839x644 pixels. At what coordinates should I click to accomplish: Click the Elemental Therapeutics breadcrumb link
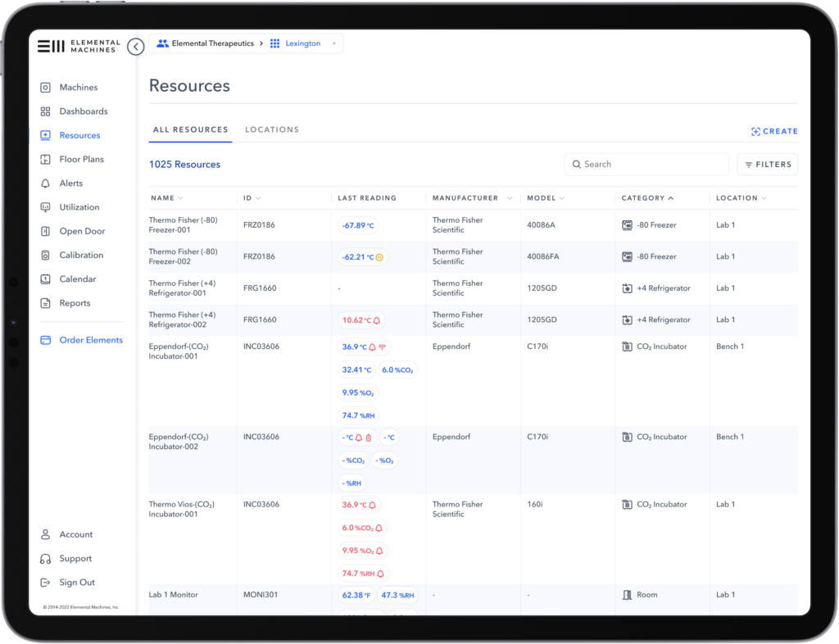(212, 43)
